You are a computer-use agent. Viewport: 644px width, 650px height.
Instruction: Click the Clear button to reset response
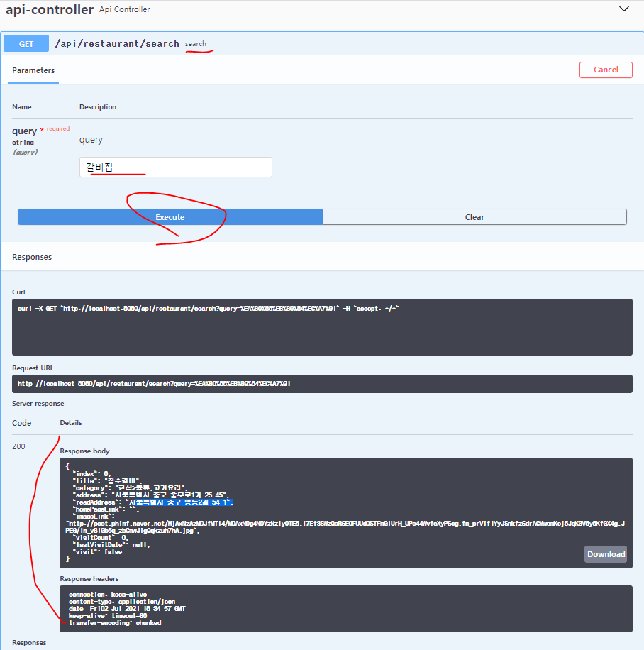click(x=474, y=216)
